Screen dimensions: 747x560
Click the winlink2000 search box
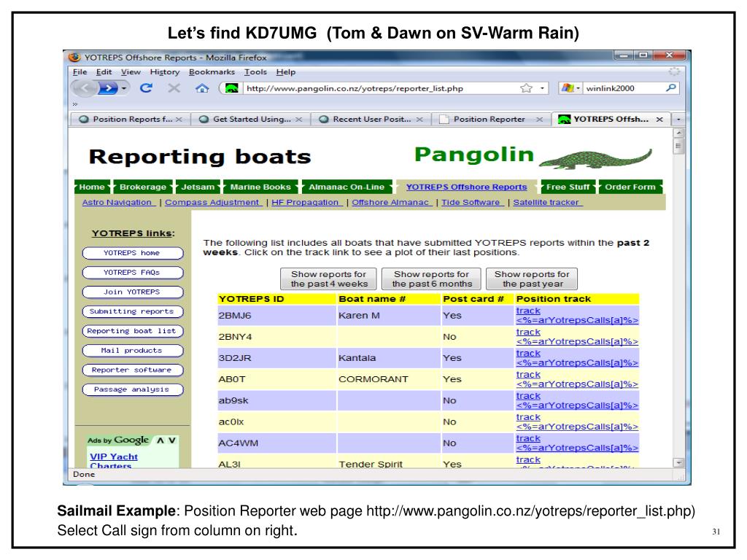pos(623,88)
